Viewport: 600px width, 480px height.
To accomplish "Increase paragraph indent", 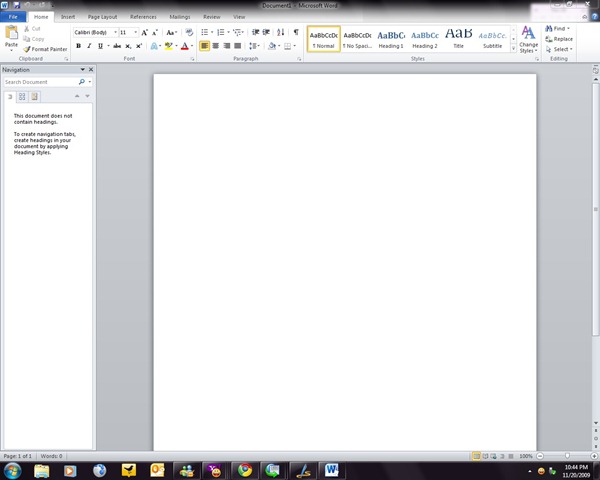I will (266, 33).
